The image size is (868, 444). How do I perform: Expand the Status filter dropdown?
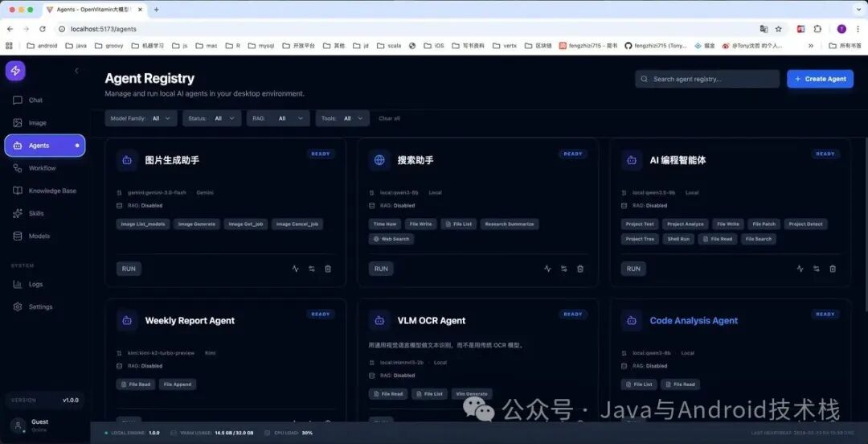tap(212, 118)
